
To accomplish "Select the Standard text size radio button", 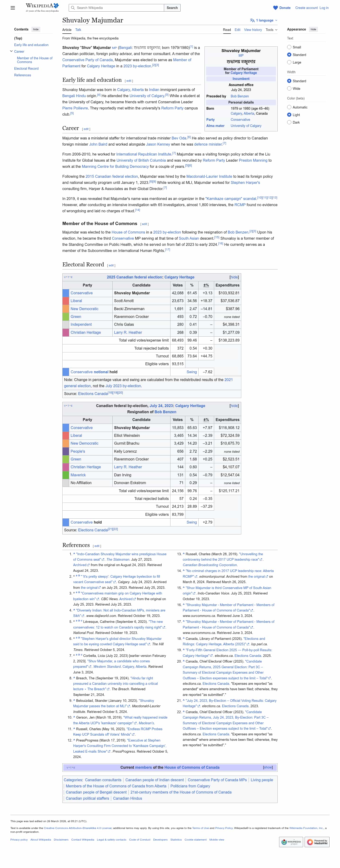I will tap(289, 55).
